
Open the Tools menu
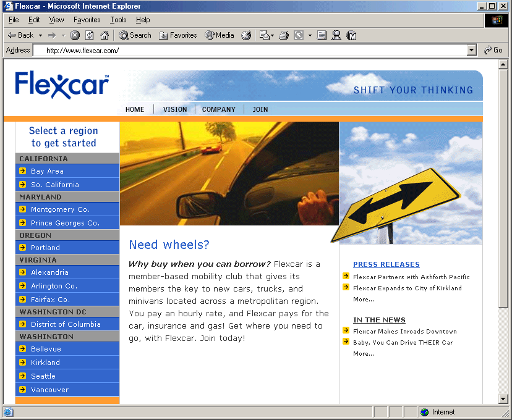[118, 20]
